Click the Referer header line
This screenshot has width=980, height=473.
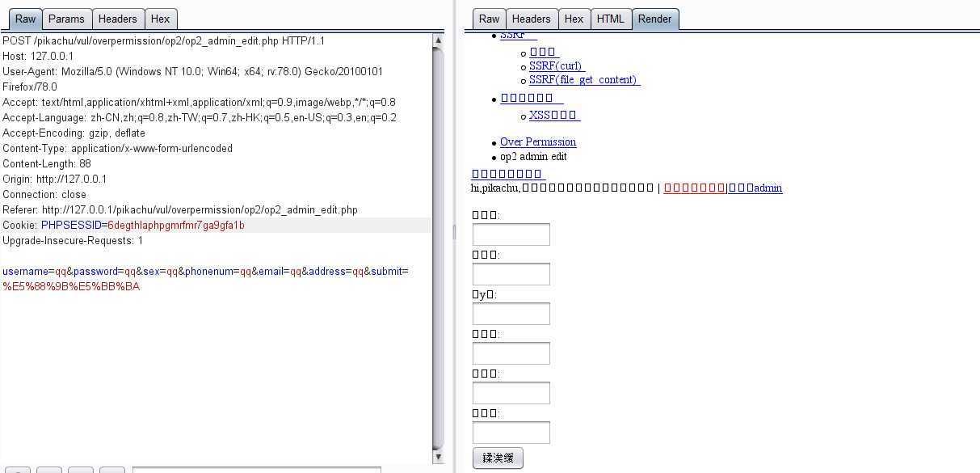point(180,209)
